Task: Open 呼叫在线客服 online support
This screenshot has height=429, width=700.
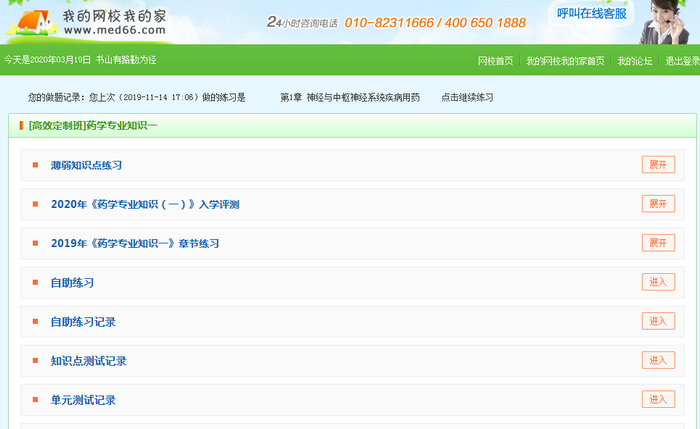Action: pos(592,13)
